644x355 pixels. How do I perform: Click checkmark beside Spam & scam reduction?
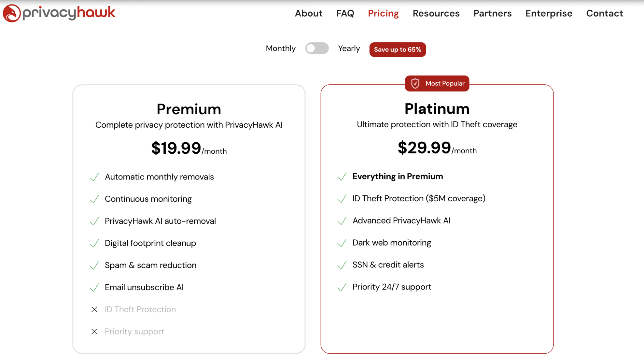click(94, 266)
